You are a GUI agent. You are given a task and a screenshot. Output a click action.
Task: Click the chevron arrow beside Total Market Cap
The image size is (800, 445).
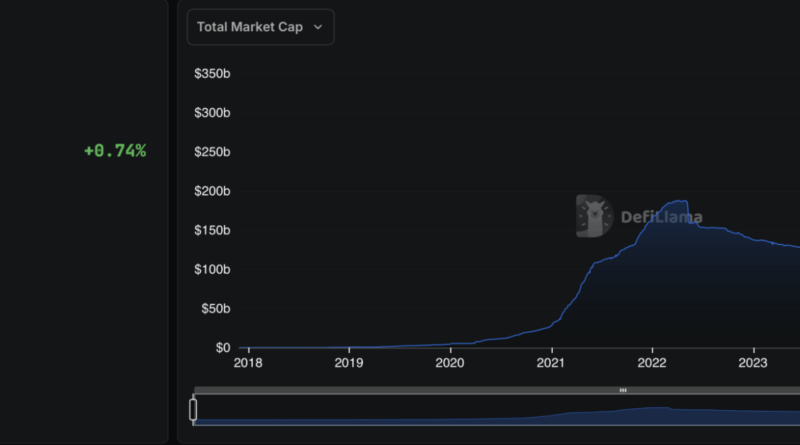[318, 27]
